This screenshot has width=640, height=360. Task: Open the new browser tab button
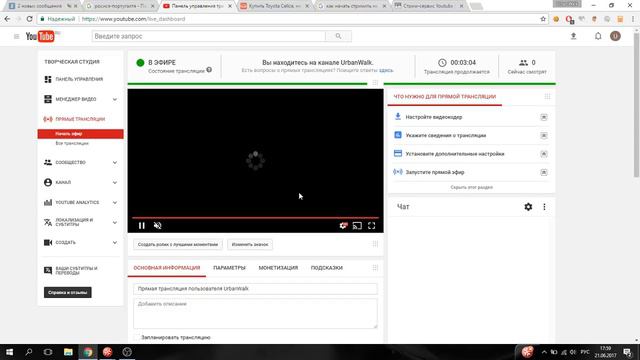(x=476, y=6)
